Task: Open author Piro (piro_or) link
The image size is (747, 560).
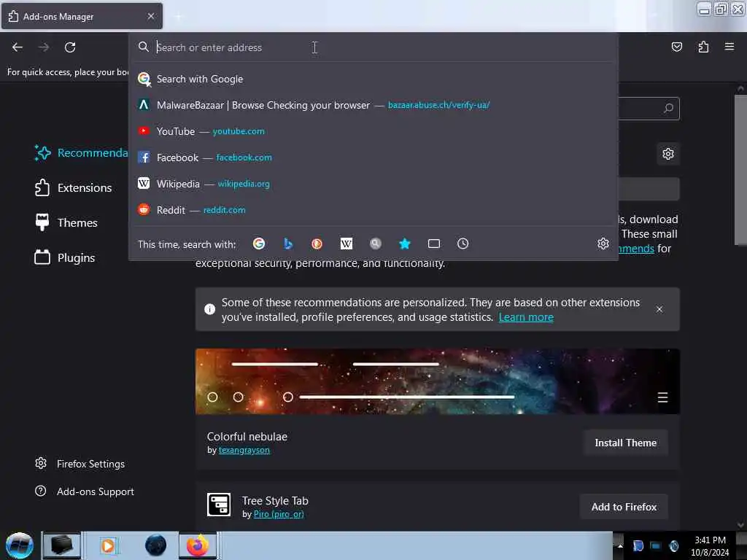Action: tap(279, 514)
